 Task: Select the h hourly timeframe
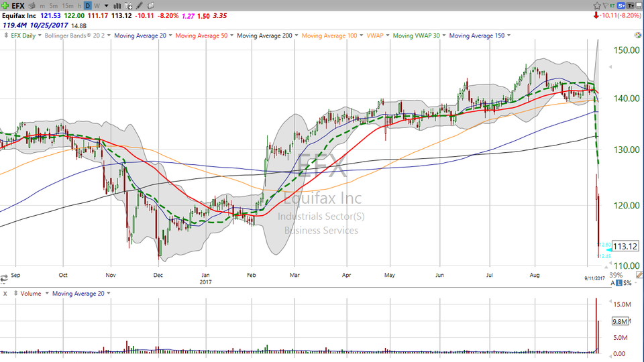tap(80, 6)
